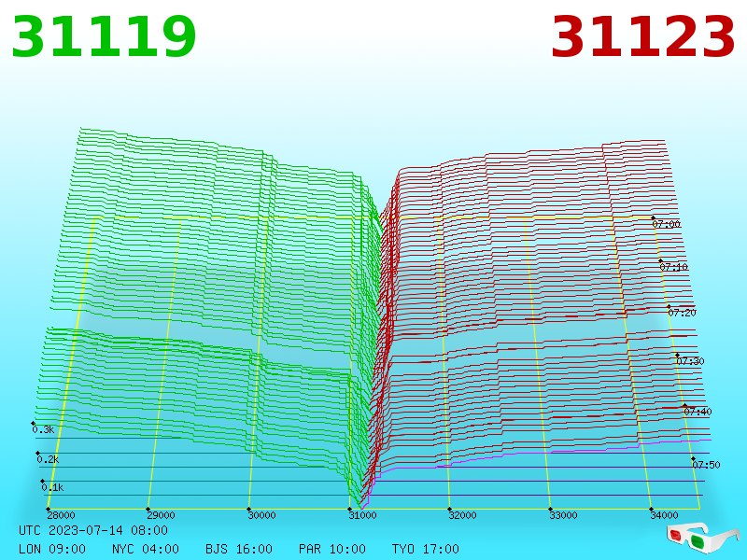Image resolution: width=747 pixels, height=560 pixels.
Task: Click the BJS 16:00 clock text
Action: click(x=239, y=549)
